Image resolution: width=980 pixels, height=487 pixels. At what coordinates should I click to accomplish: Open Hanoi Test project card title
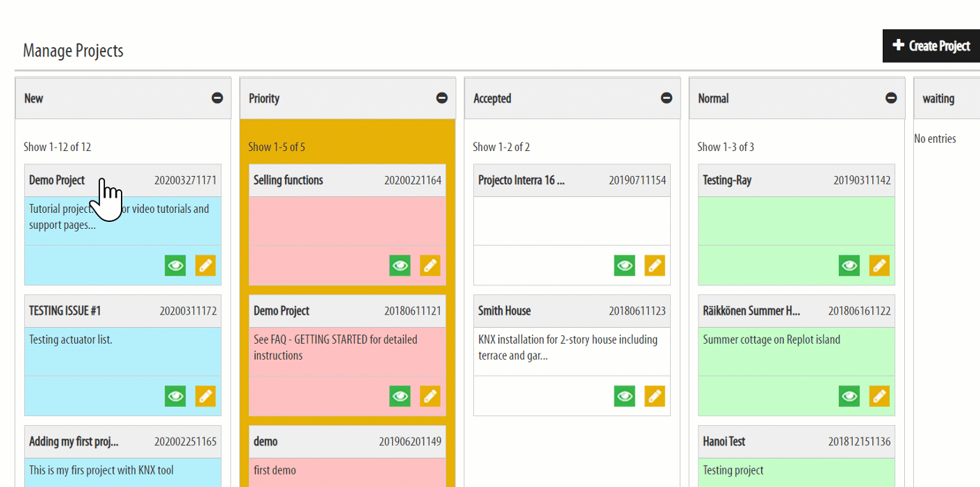(x=724, y=442)
